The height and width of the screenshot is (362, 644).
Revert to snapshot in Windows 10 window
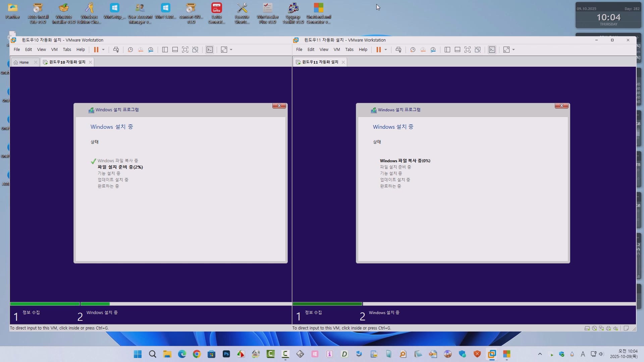click(x=141, y=50)
